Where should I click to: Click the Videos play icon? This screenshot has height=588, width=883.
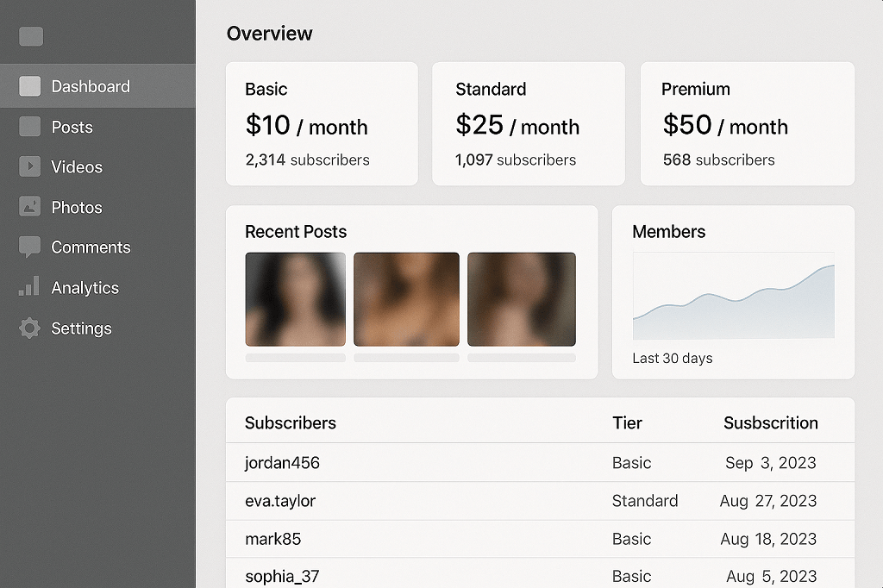click(x=30, y=166)
